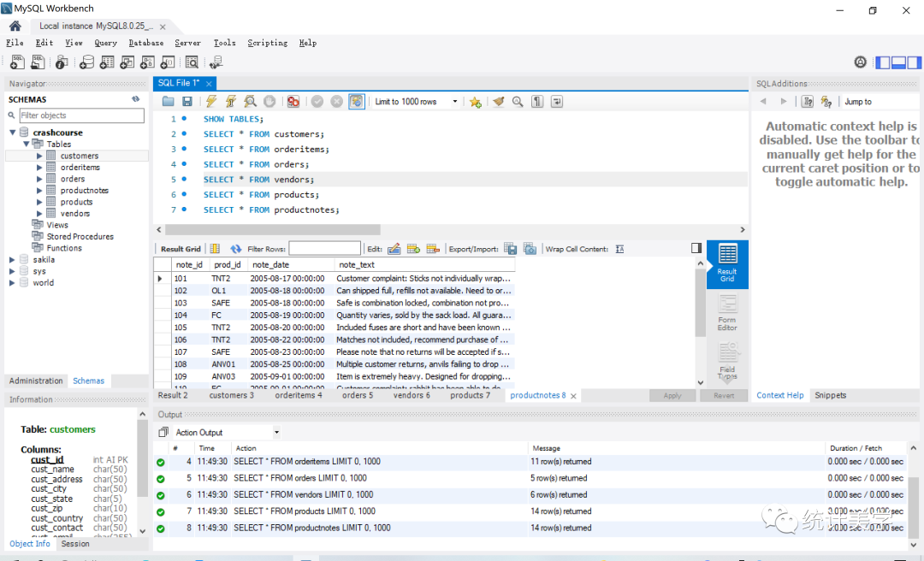Open a SQL script file via folder icon

click(169, 102)
